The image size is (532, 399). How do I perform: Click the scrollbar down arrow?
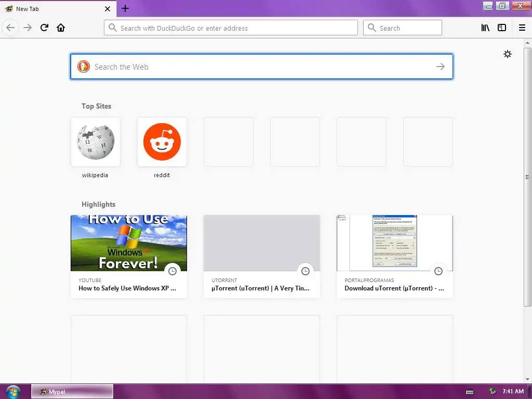pos(527,379)
